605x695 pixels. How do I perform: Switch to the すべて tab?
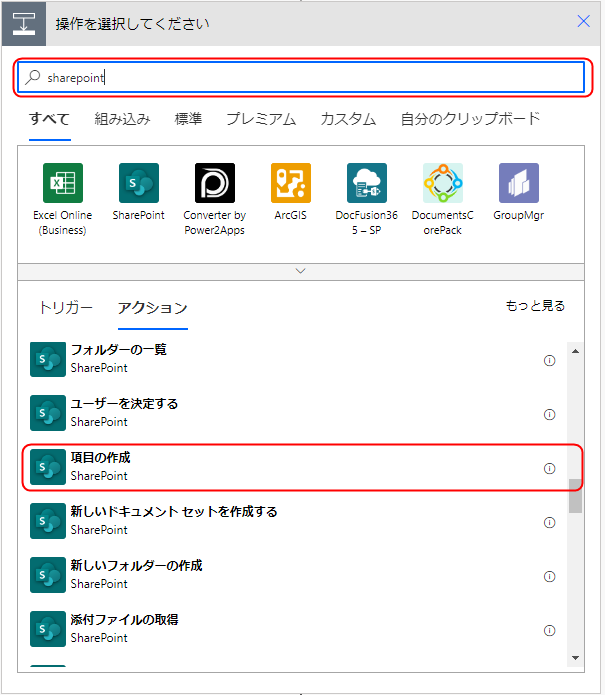point(50,119)
